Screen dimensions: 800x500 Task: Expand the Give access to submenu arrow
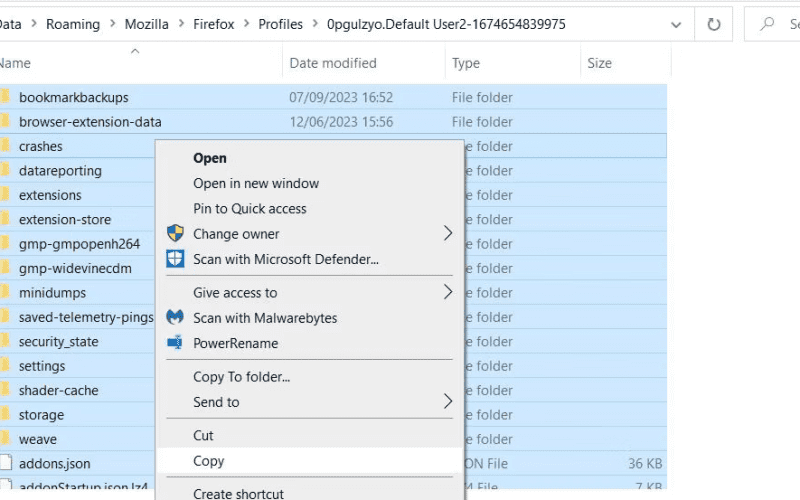pyautogui.click(x=447, y=292)
